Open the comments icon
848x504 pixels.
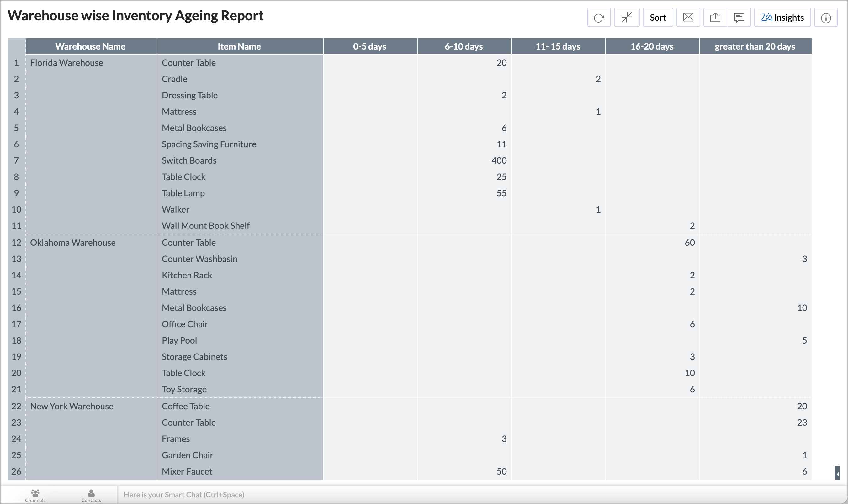click(x=739, y=17)
